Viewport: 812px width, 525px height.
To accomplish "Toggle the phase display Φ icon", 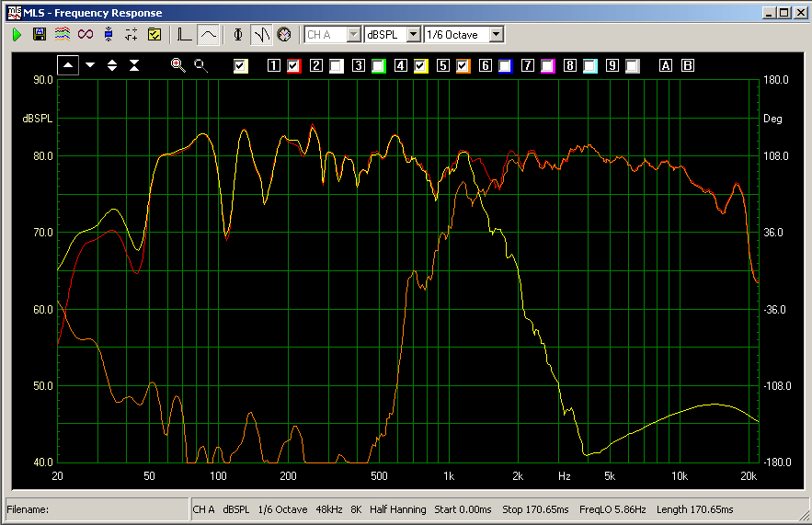I will (237, 35).
